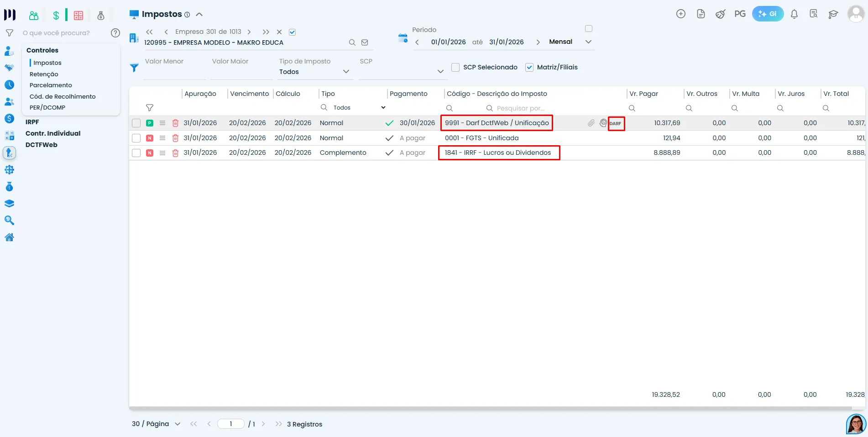Open the document icon in top toolbar
Image resolution: width=868 pixels, height=437 pixels.
(701, 14)
